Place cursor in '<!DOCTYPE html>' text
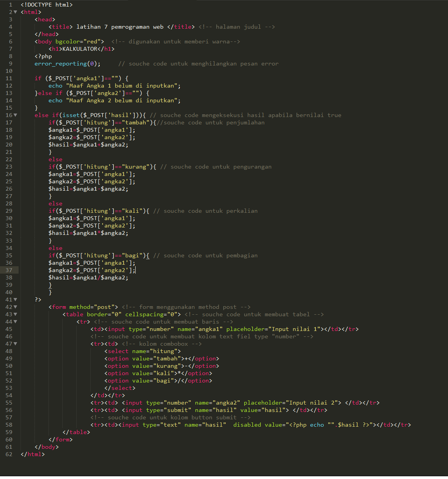This screenshot has height=479, width=448. coord(47,5)
